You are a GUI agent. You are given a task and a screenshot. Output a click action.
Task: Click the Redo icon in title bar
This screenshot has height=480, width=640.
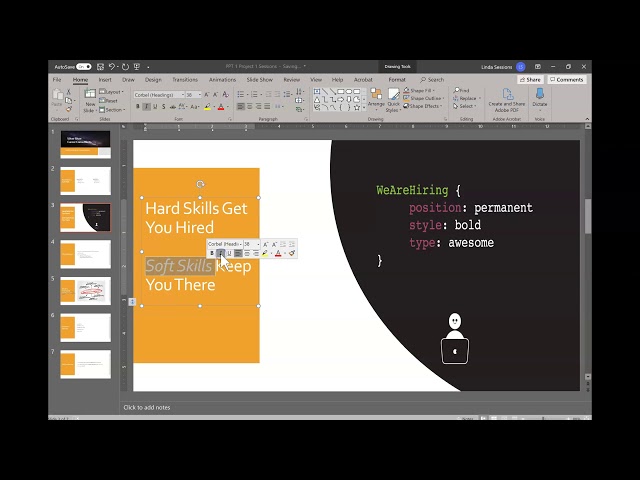coord(125,67)
